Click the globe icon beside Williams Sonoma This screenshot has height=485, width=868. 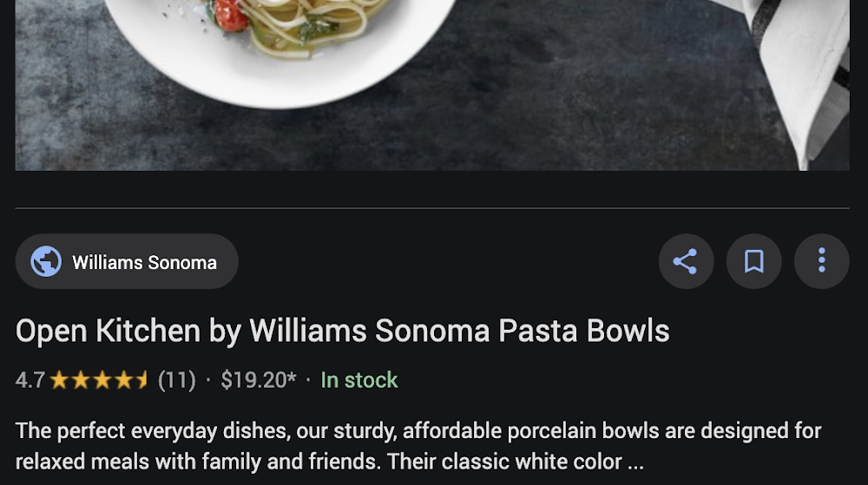pyautogui.click(x=46, y=261)
